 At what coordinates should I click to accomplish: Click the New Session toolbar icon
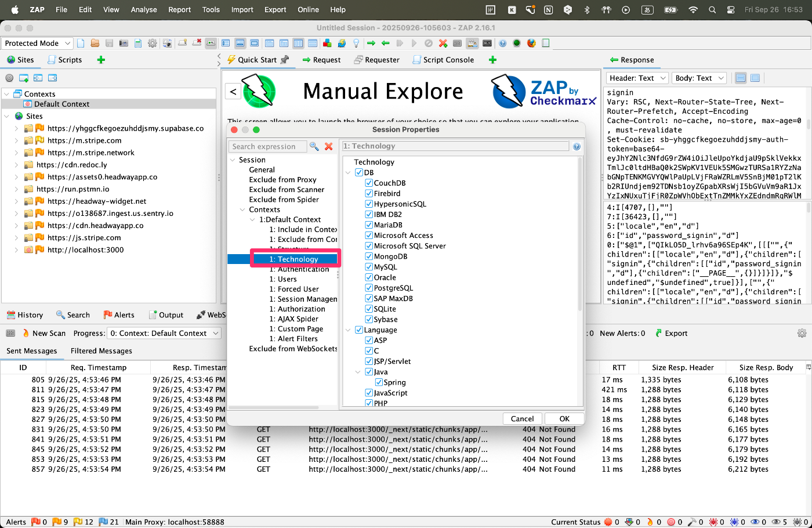pos(81,43)
